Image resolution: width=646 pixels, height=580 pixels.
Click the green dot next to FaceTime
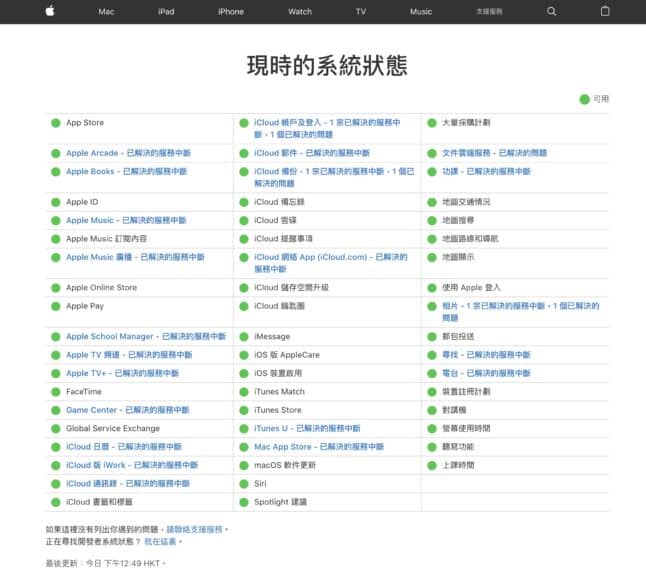coord(56,392)
